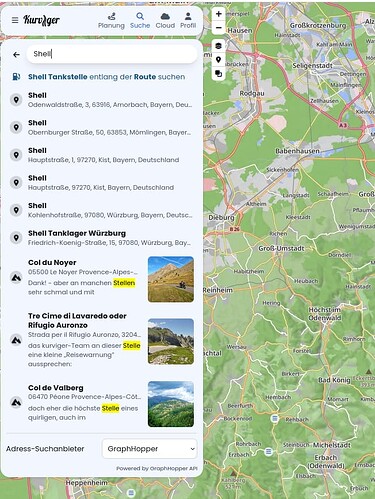
Task: Click the location pin map control
Action: tap(219, 60)
